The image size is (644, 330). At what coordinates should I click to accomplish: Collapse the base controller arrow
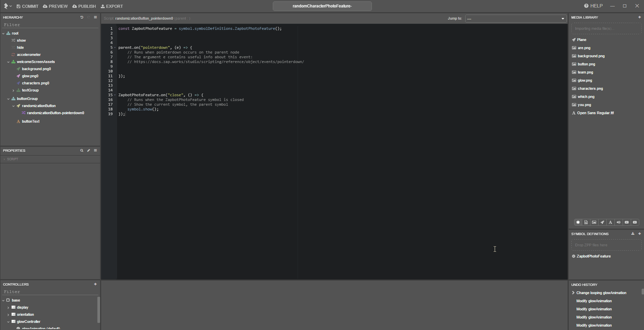[3, 300]
